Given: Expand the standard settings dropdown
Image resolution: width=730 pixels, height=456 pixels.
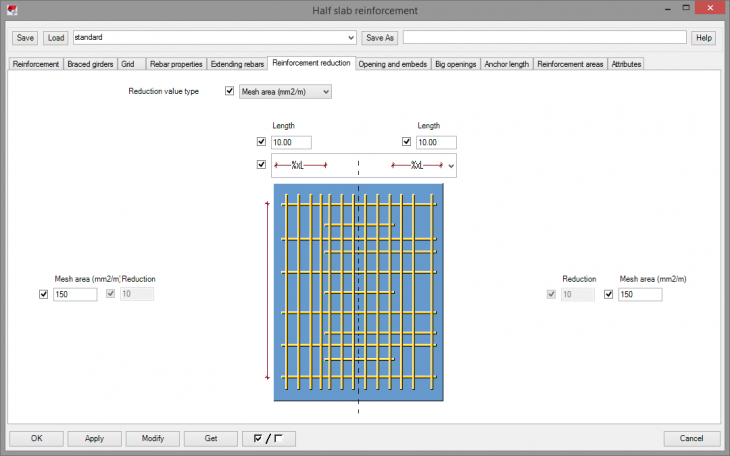Looking at the screenshot, I should [350, 37].
